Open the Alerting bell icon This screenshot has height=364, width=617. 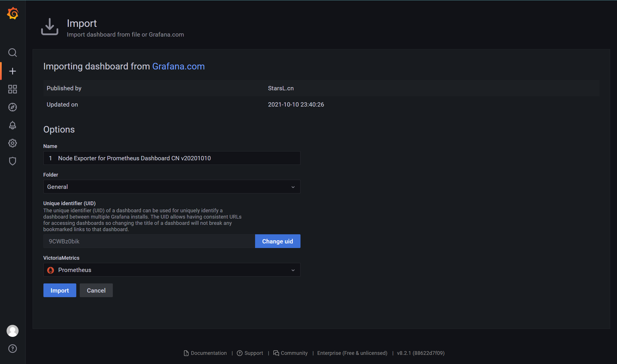[13, 125]
